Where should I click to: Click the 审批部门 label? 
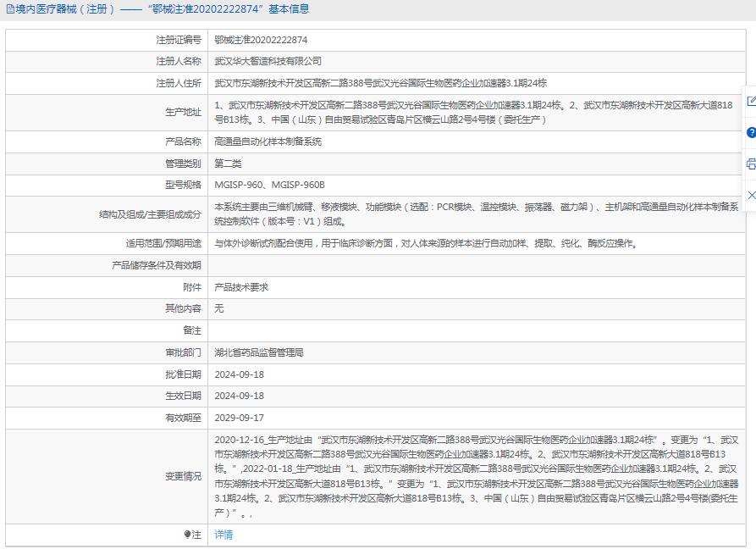click(x=183, y=352)
